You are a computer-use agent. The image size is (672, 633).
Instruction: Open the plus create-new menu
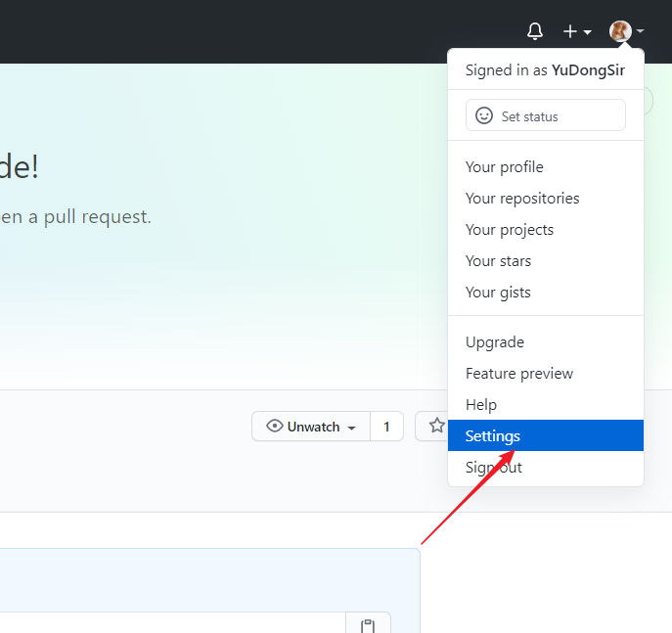point(577,31)
